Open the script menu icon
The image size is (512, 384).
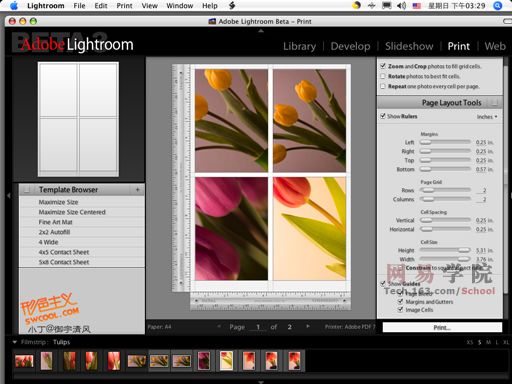click(232, 6)
